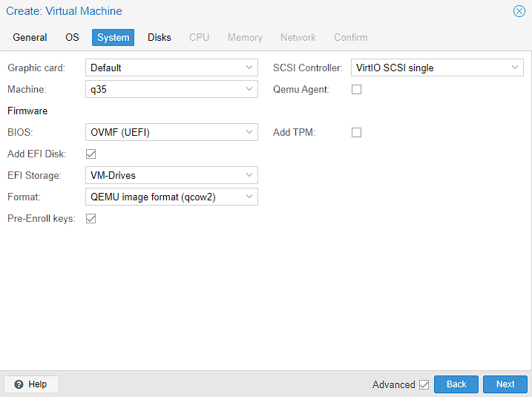Image resolution: width=532 pixels, height=397 pixels.
Task: Close the Create Virtual Machine dialog
Action: (519, 11)
